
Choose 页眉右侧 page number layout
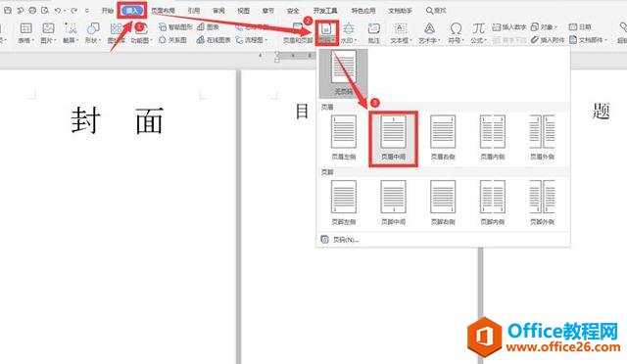443,137
